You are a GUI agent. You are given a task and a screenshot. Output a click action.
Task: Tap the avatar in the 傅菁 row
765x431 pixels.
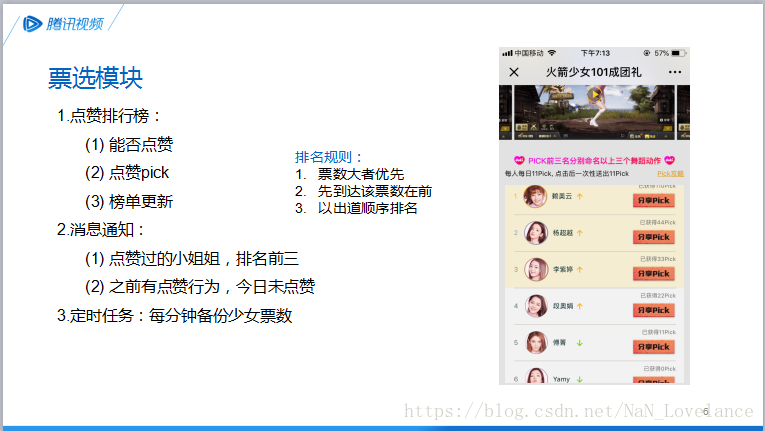coord(536,343)
